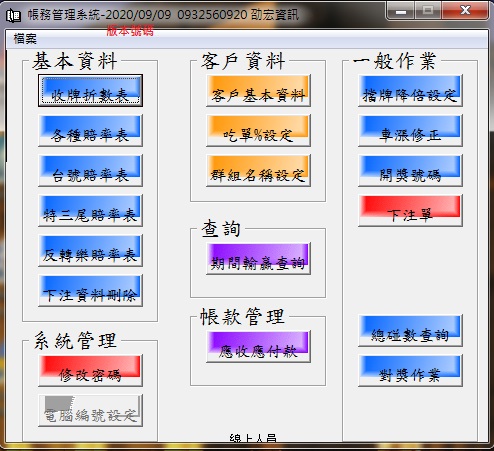Open 對獎作業 button

coord(410,371)
